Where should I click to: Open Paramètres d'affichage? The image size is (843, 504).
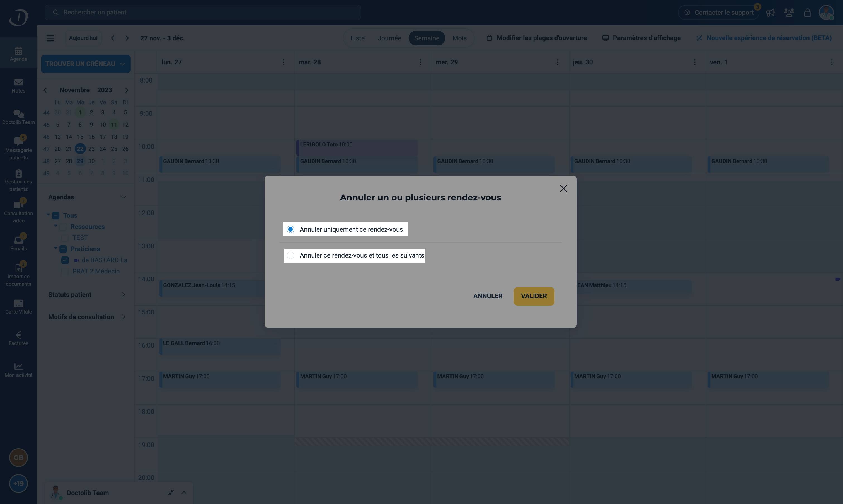point(641,38)
